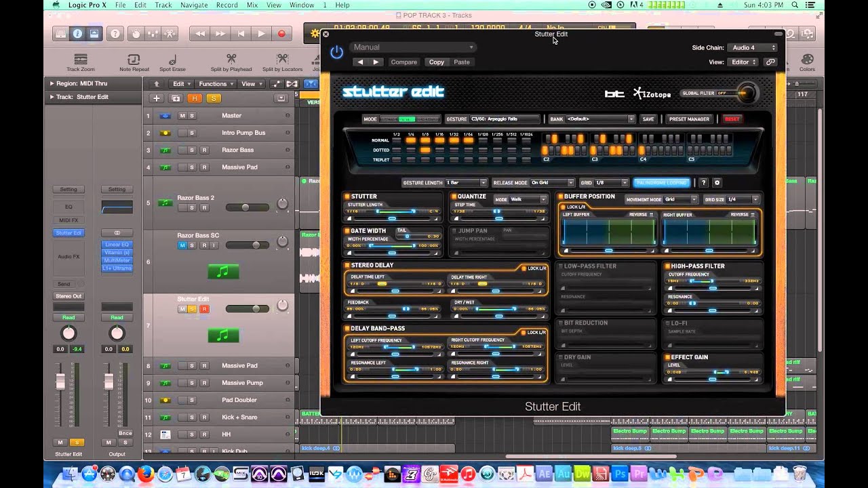Open the Editors scissors button
Viewport: 868px width, 488px height.
tap(170, 33)
